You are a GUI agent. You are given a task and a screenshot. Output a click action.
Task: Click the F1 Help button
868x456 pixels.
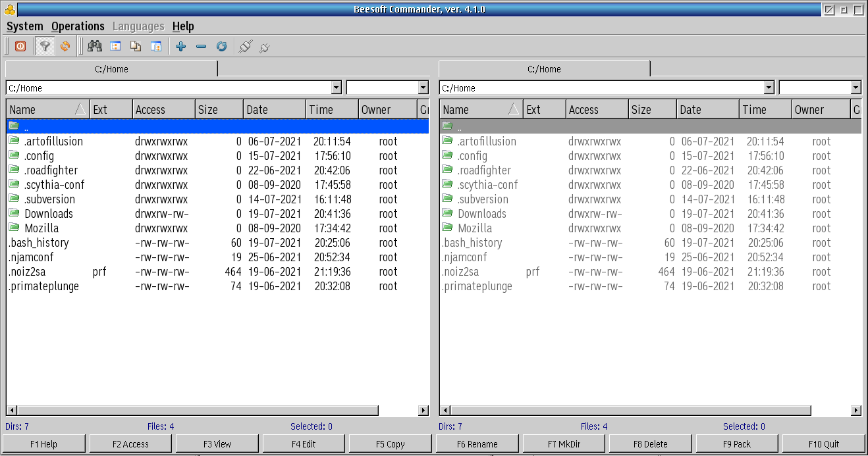click(x=43, y=444)
